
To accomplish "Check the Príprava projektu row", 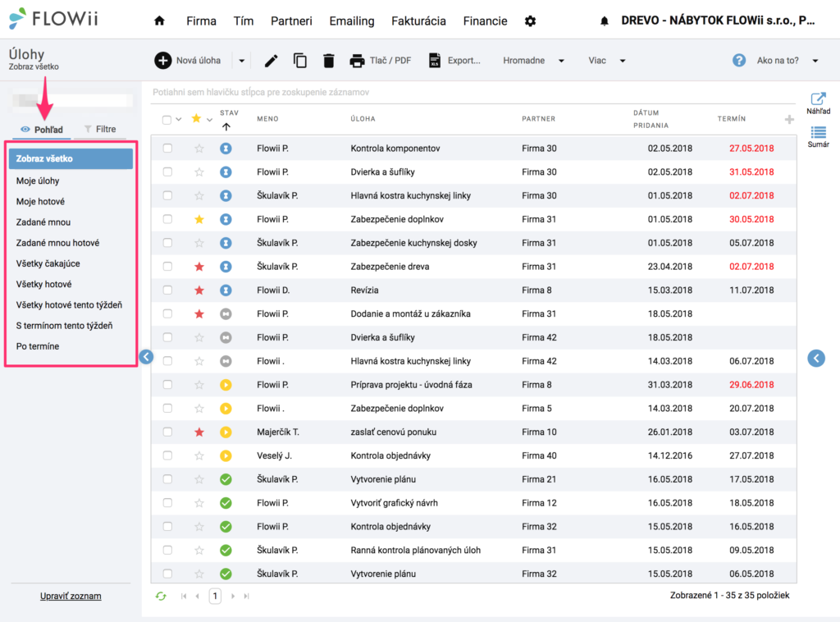I will point(167,384).
